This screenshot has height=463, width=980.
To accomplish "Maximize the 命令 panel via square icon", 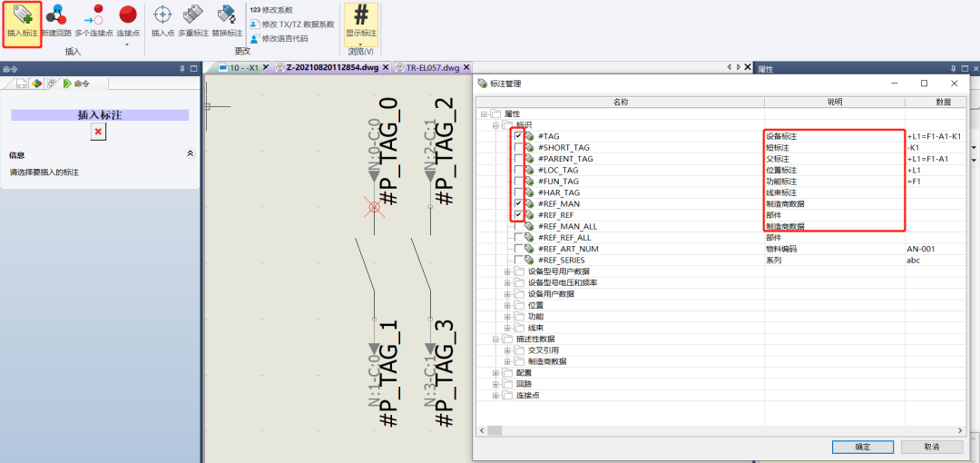I will [x=193, y=68].
